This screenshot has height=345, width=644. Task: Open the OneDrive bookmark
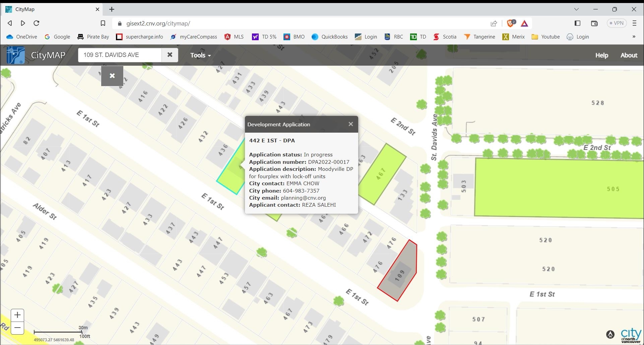tap(22, 37)
